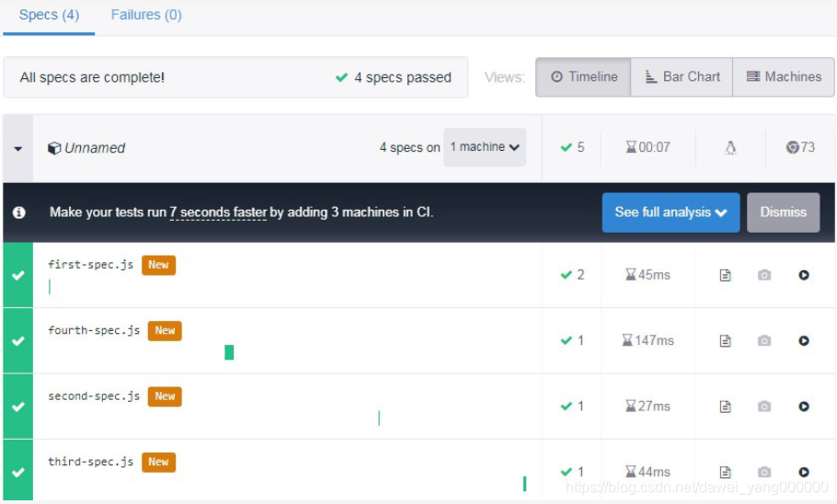The image size is (837, 504).
Task: Click the green passed status of first-spec.js
Action: coord(18,276)
